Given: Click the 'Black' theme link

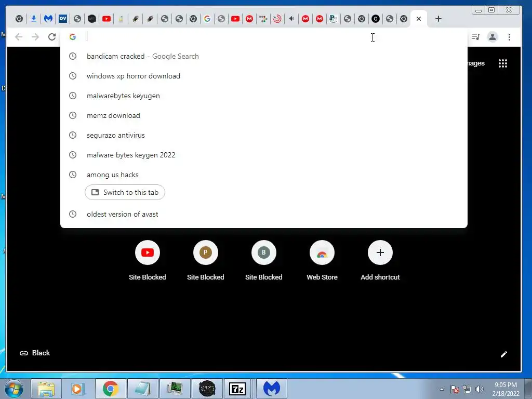Looking at the screenshot, I should coord(35,353).
